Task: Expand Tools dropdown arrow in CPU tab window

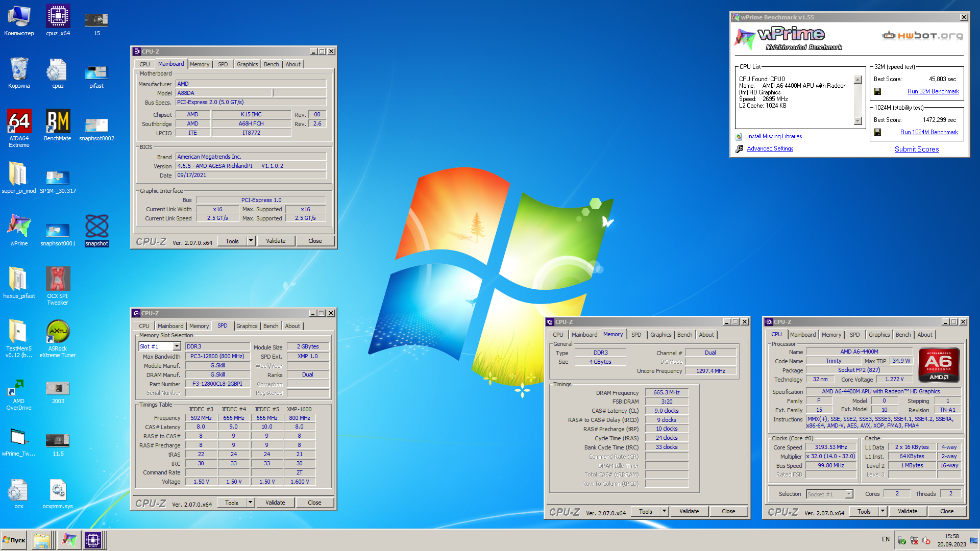Action: pyautogui.click(x=883, y=511)
